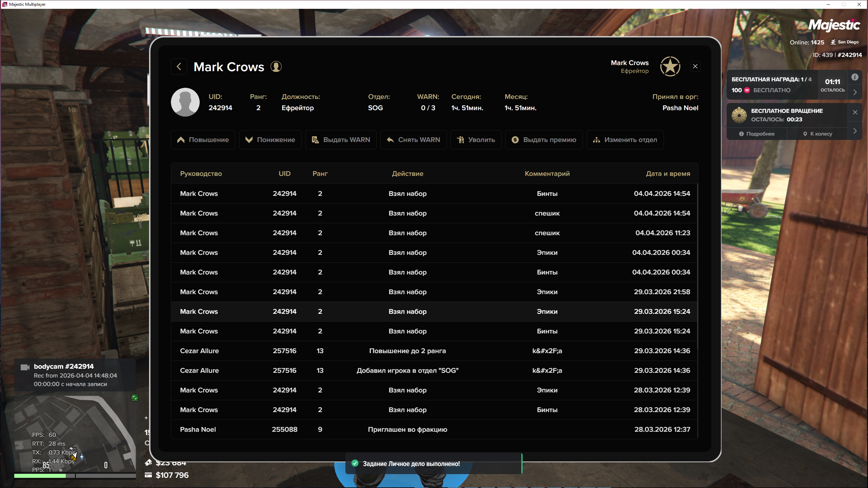Click the info icon on free reward

click(x=855, y=77)
